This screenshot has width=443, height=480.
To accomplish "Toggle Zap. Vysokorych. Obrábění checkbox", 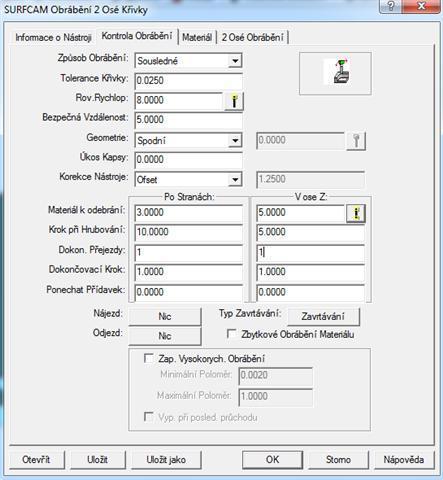I will (x=148, y=358).
